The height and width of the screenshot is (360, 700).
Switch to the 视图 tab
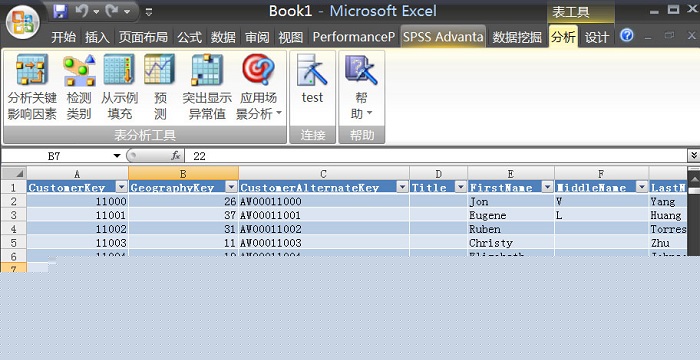point(291,37)
